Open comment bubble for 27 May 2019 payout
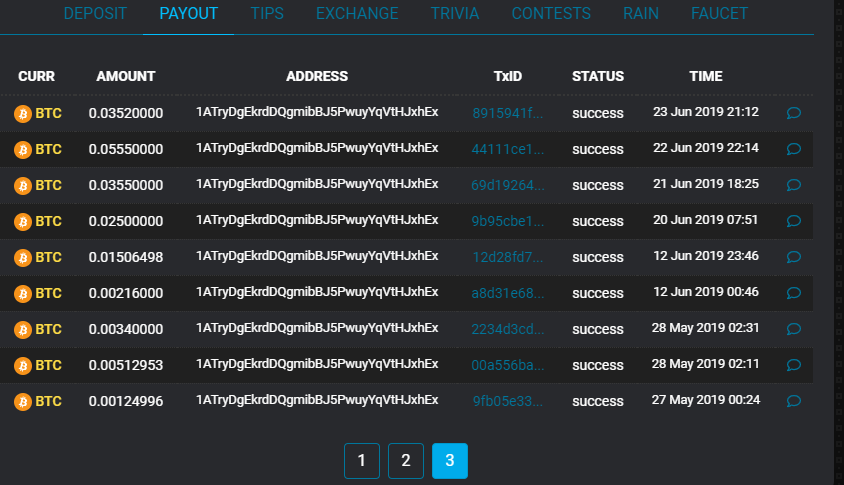This screenshot has height=485, width=844. pyautogui.click(x=794, y=401)
